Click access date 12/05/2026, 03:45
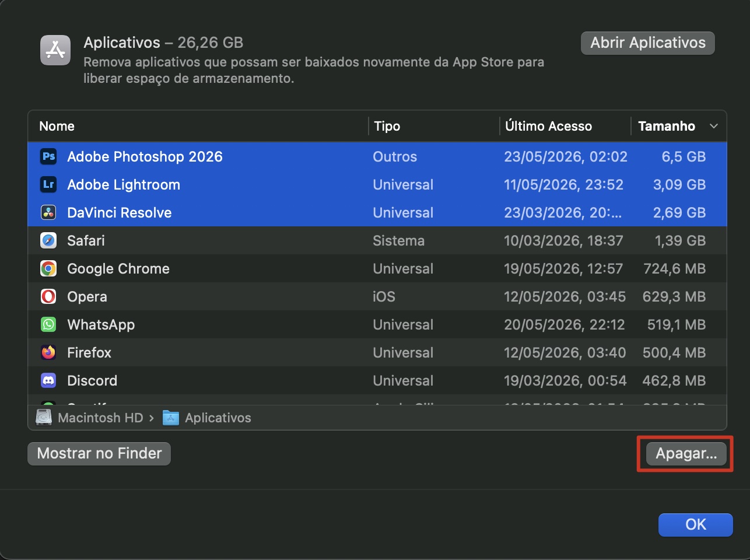This screenshot has width=750, height=560. point(565,296)
